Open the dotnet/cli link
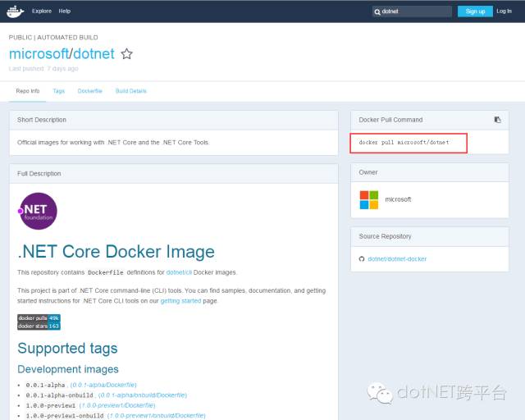The image size is (525, 420). pyautogui.click(x=179, y=272)
